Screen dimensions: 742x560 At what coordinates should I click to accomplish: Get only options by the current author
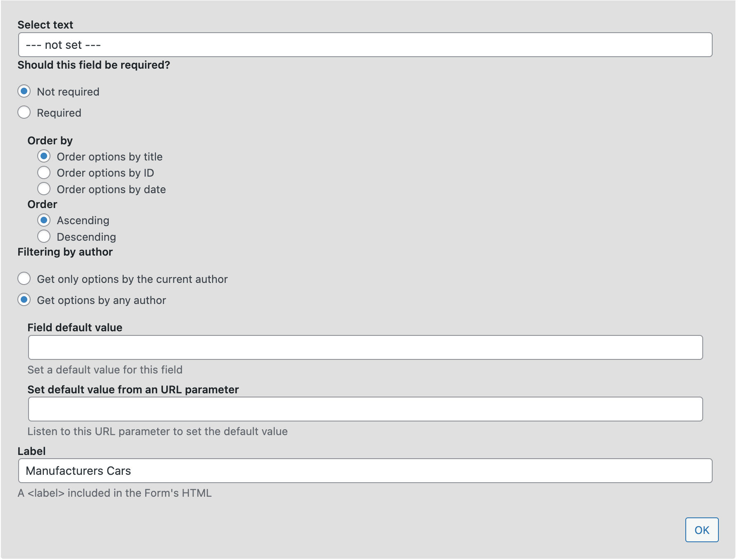(24, 279)
